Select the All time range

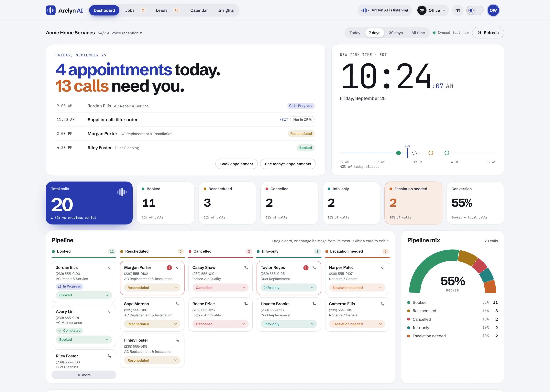pyautogui.click(x=418, y=33)
